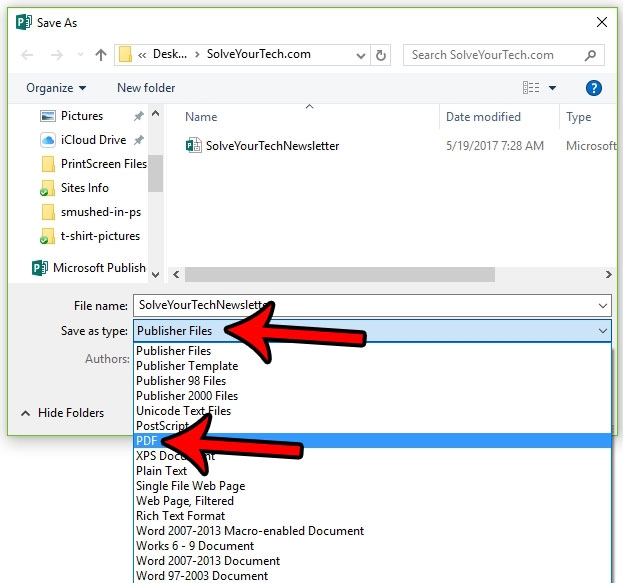Image resolution: width=623 pixels, height=583 pixels.
Task: Open iCloud Drive from the navigation pane
Action: pyautogui.click(x=92, y=140)
